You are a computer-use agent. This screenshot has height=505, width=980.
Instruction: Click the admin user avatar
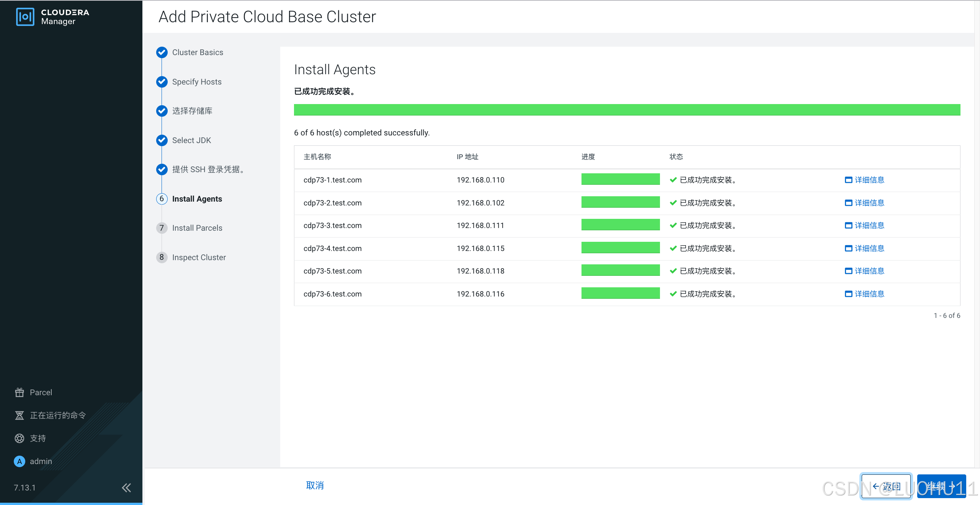click(x=19, y=461)
